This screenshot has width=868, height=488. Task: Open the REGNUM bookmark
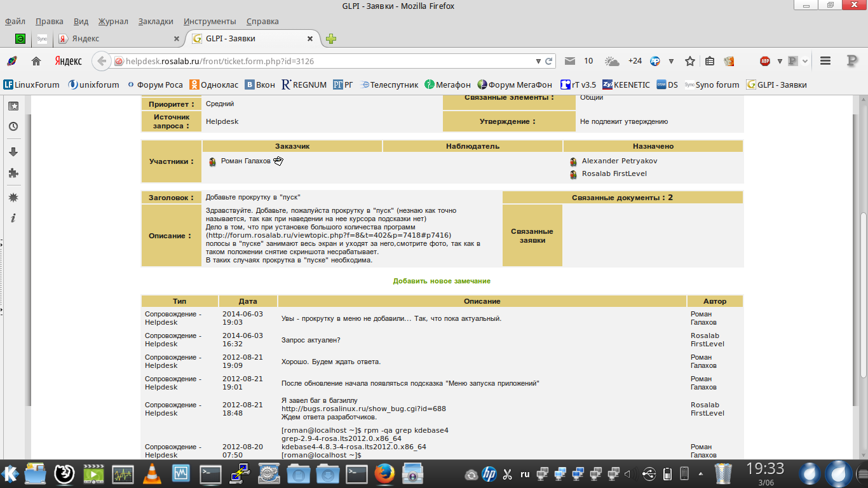coord(304,85)
